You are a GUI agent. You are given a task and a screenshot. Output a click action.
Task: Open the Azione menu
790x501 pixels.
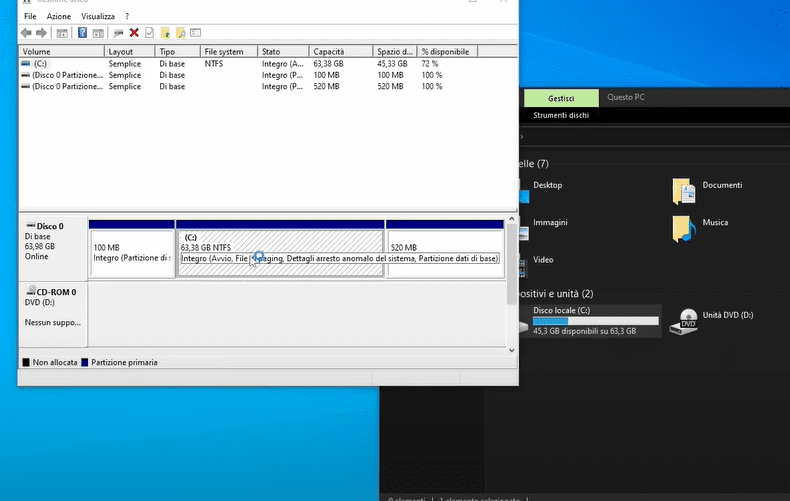(59, 17)
